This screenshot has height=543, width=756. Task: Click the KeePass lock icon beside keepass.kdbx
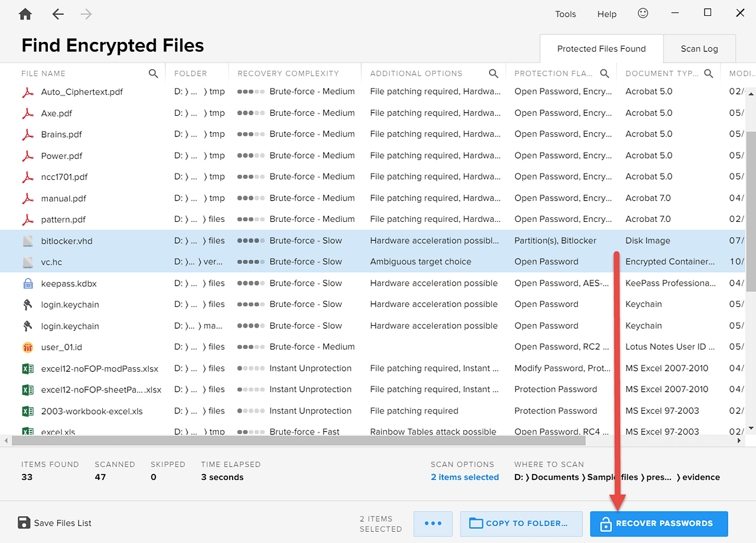point(27,283)
